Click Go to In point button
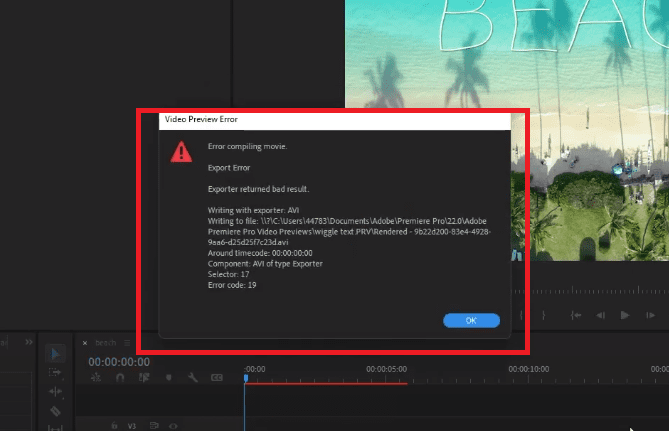Screen dimensions: 669x431 point(576,315)
